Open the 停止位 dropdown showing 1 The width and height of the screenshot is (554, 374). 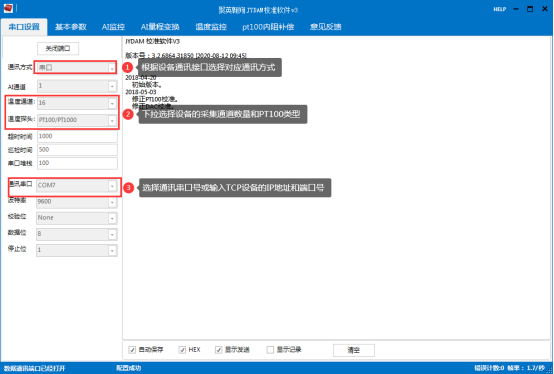pos(76,250)
